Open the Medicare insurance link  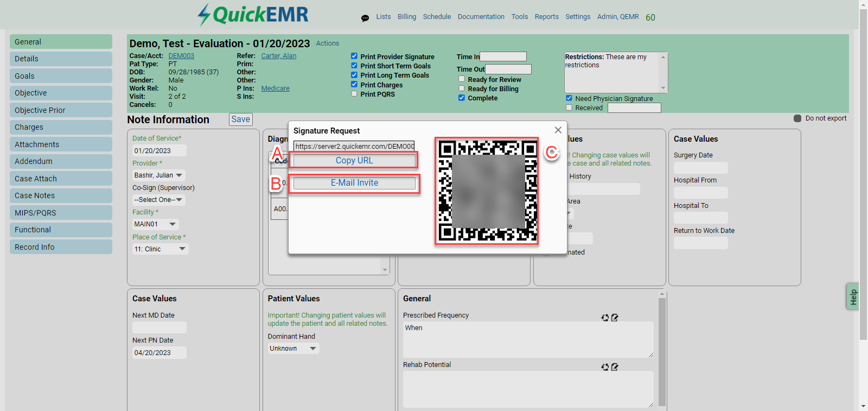click(276, 88)
